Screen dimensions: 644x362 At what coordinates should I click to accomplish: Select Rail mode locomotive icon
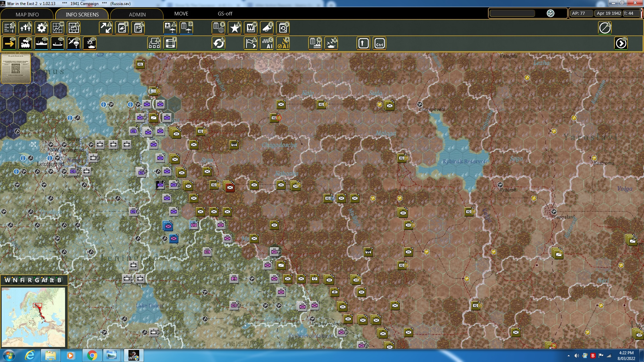(x=25, y=44)
